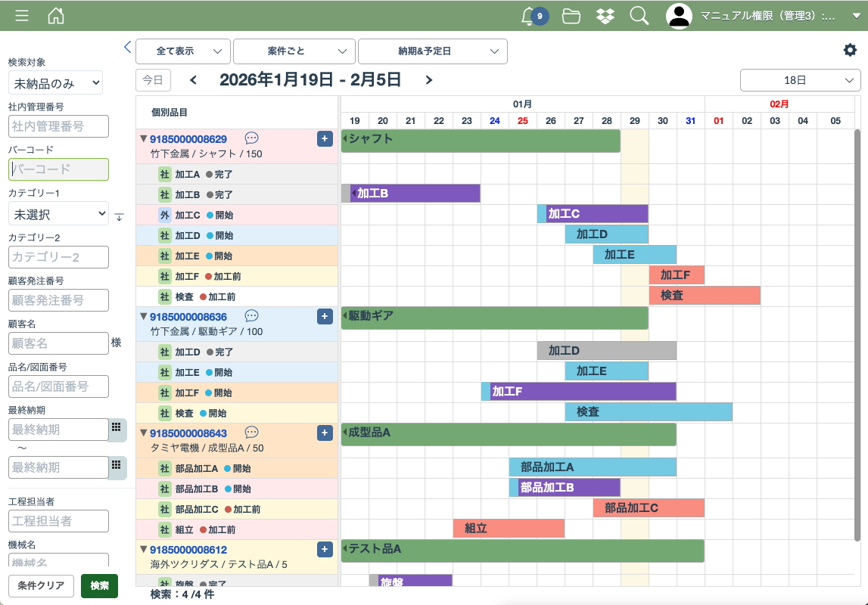Click the 検索 button
Viewport: 868px width, 605px height.
pyautogui.click(x=99, y=586)
